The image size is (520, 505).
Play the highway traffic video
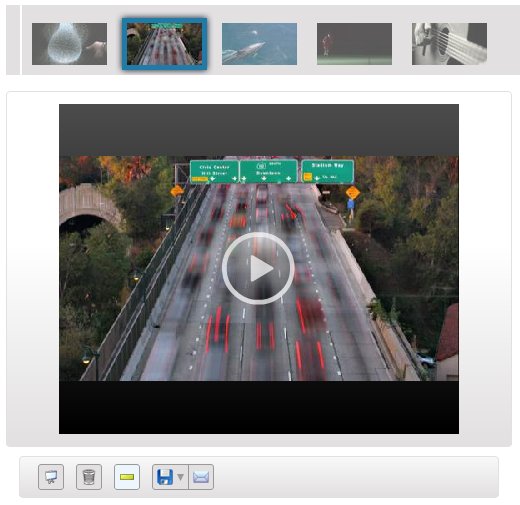[x=258, y=268]
